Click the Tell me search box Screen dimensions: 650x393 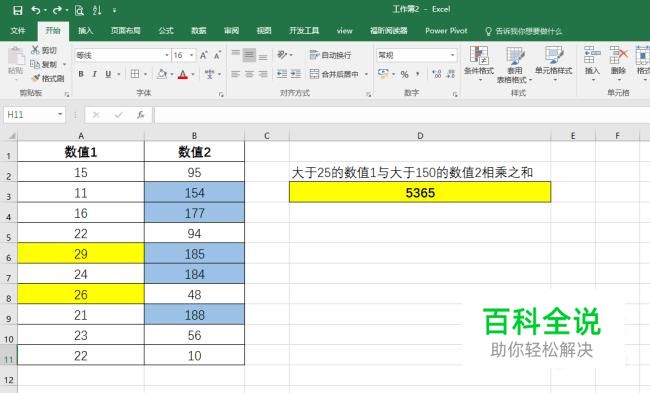(x=524, y=31)
